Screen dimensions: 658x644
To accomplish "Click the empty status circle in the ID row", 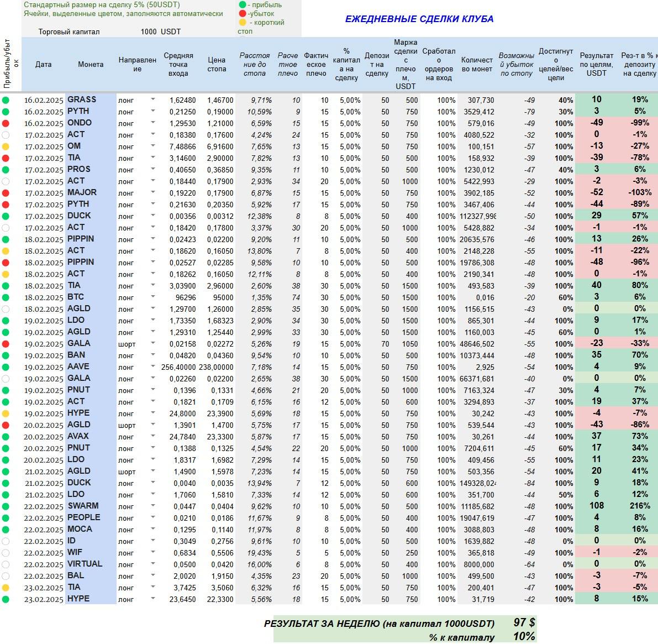I will (x=6, y=542).
